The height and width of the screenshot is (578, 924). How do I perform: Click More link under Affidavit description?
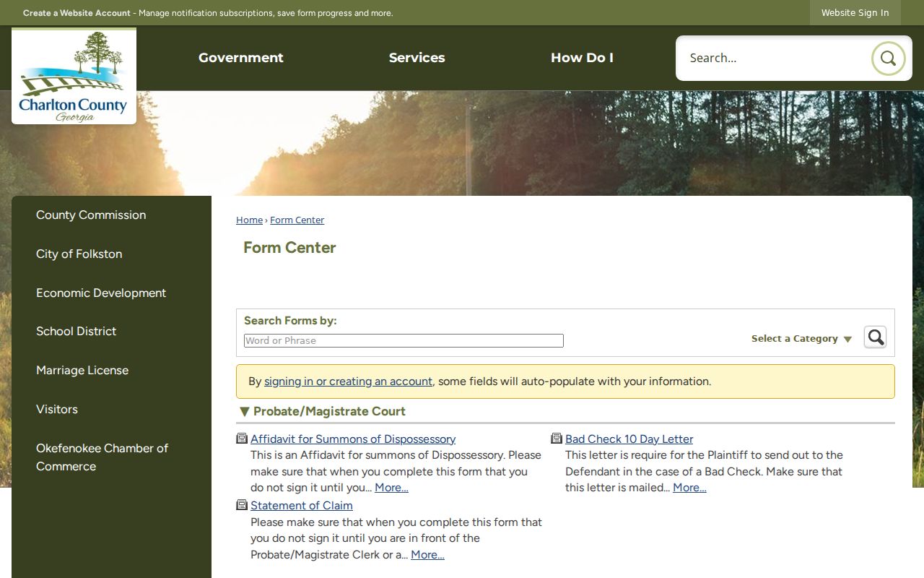391,488
